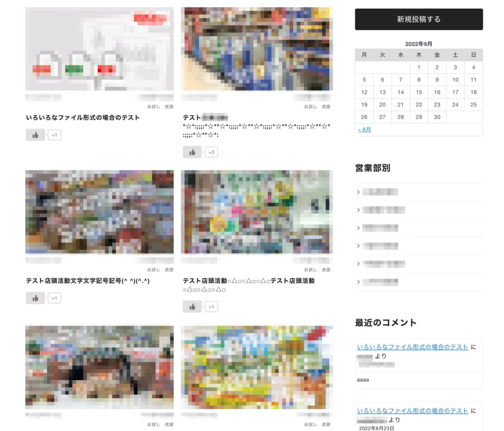This screenshot has height=431, width=504.
Task: Open last 営業部別 category entry
Action: pyautogui.click(x=380, y=281)
